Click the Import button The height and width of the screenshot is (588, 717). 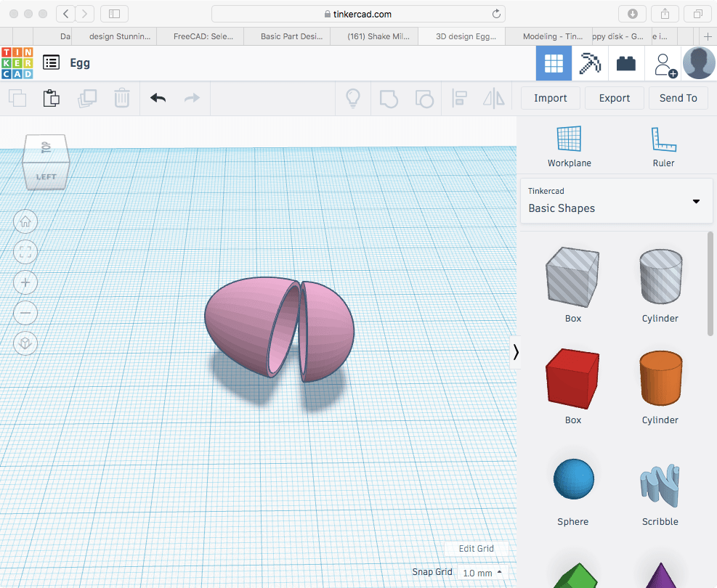point(550,98)
